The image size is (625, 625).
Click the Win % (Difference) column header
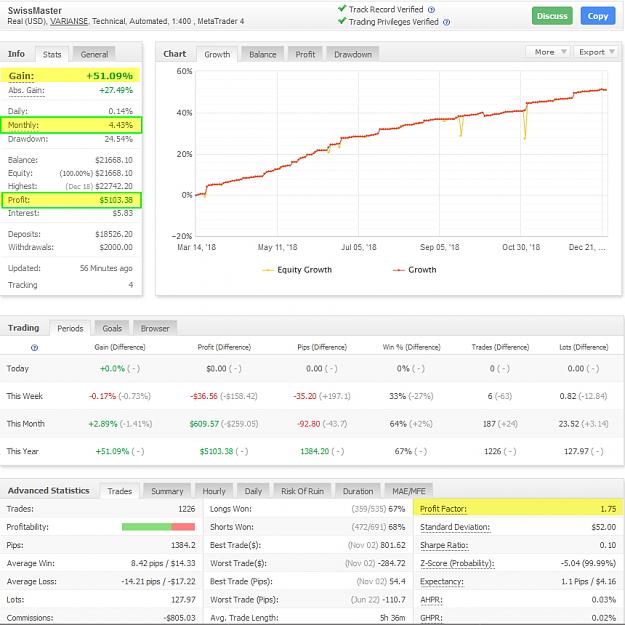(411, 347)
